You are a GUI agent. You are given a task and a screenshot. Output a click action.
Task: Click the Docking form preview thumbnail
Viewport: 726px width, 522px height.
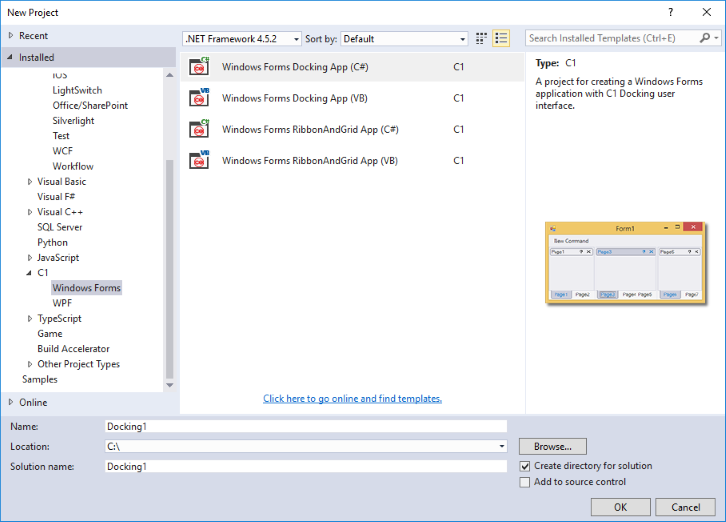coord(624,261)
